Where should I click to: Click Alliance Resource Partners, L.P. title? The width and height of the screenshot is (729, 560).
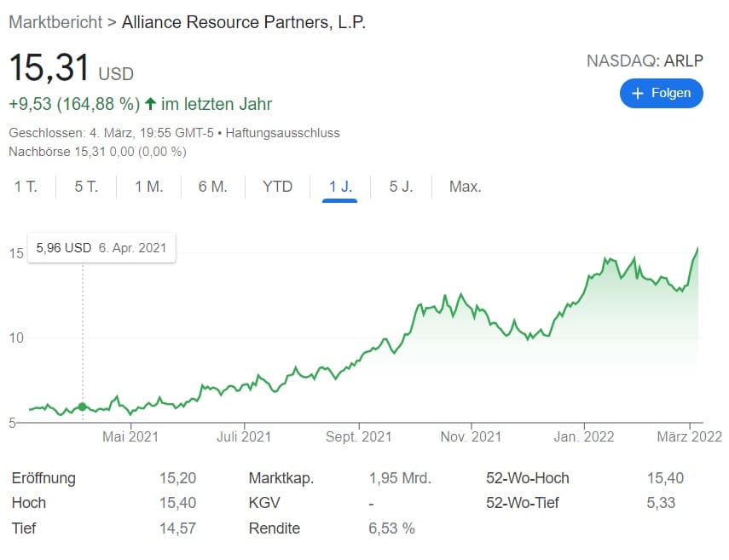pos(244,22)
